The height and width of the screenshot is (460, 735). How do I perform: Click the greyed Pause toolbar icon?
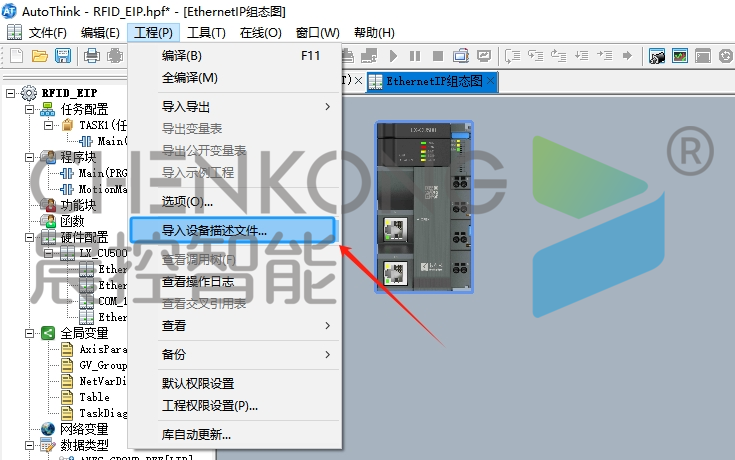click(415, 56)
